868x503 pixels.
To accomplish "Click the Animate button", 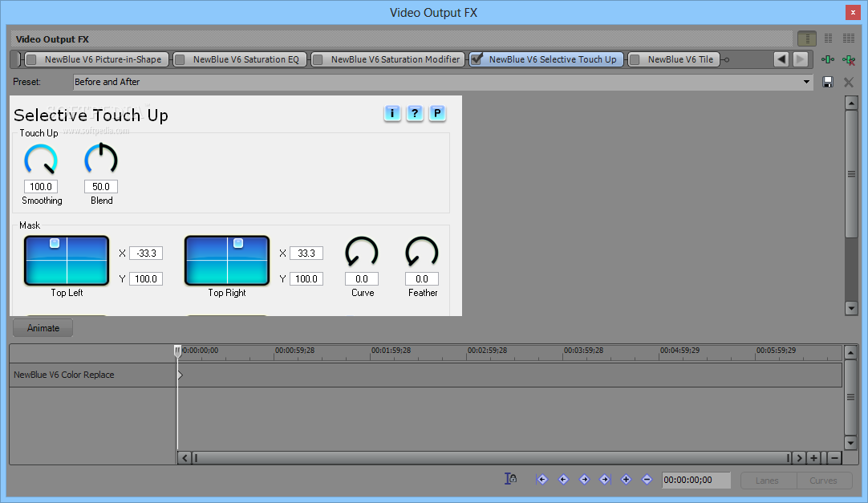I will (43, 327).
